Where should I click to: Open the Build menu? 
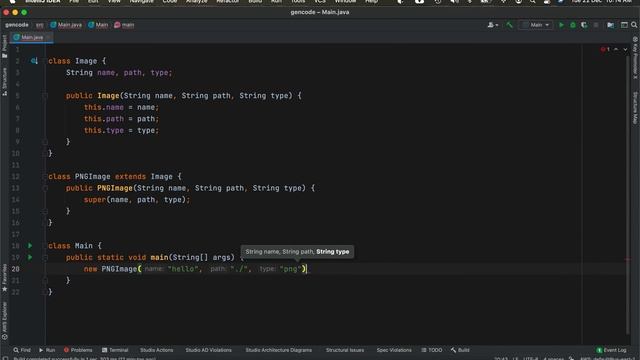(x=255, y=2)
